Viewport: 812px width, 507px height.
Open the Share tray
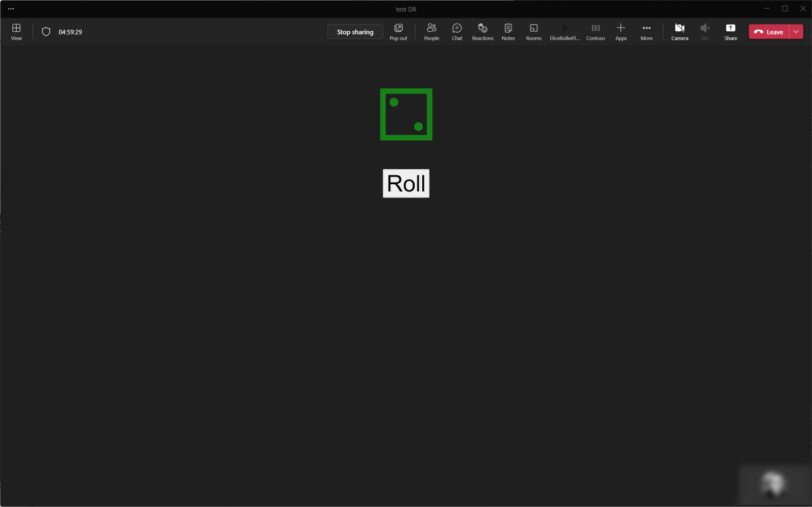pos(731,32)
